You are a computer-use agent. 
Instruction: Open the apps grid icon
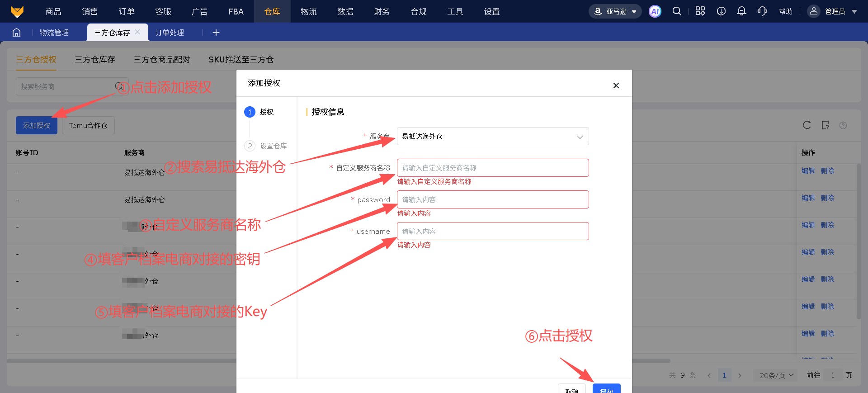click(700, 11)
